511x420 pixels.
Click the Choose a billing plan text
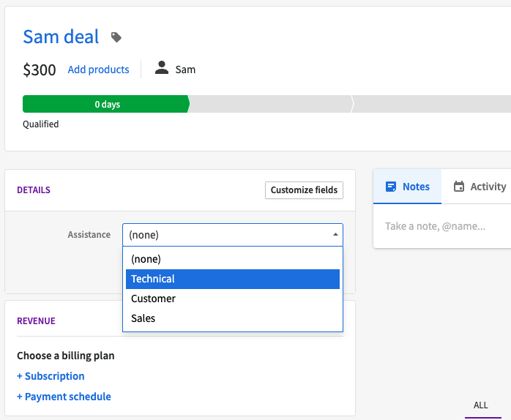coord(65,356)
